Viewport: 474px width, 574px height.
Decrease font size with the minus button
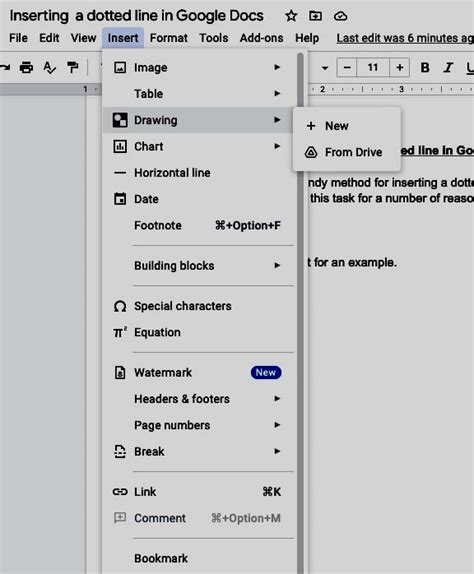[x=347, y=67]
